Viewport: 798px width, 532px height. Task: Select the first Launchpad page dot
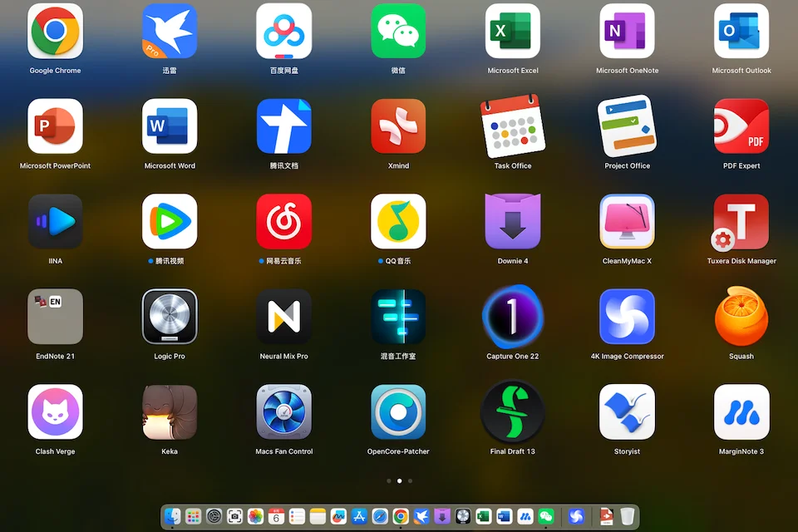coord(388,480)
